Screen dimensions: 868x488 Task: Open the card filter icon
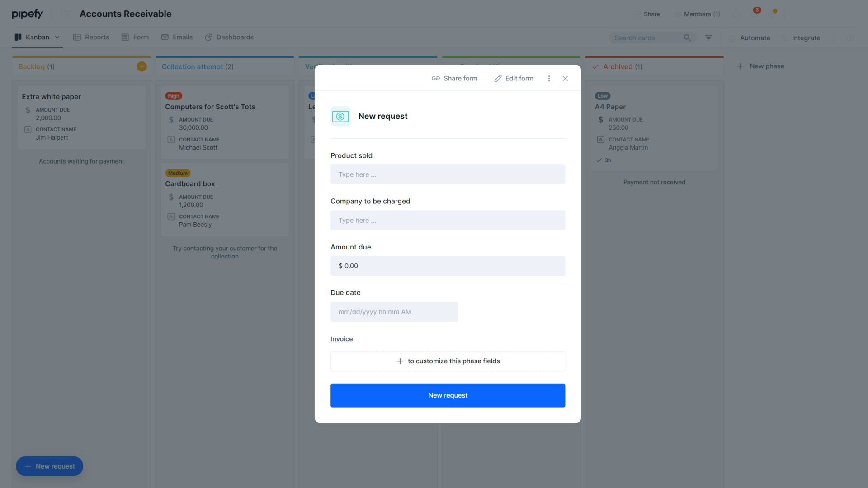(708, 38)
